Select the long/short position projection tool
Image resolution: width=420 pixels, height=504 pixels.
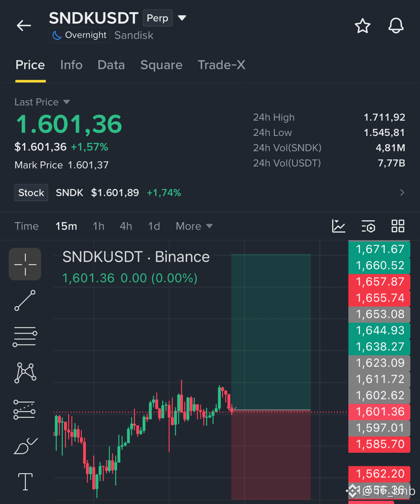coord(24,410)
